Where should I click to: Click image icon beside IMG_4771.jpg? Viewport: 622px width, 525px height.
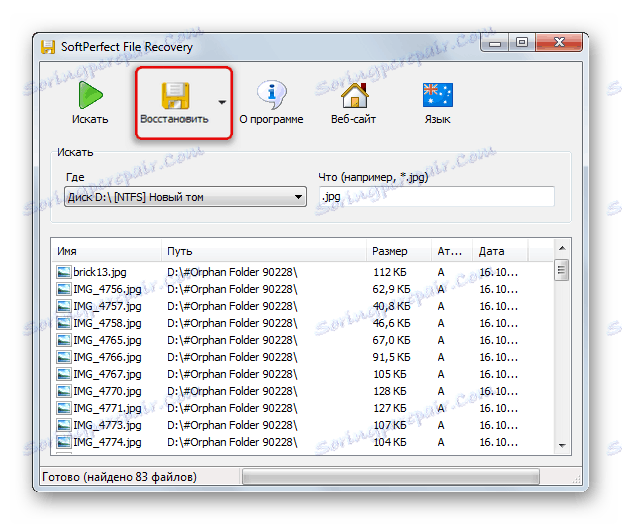point(63,408)
